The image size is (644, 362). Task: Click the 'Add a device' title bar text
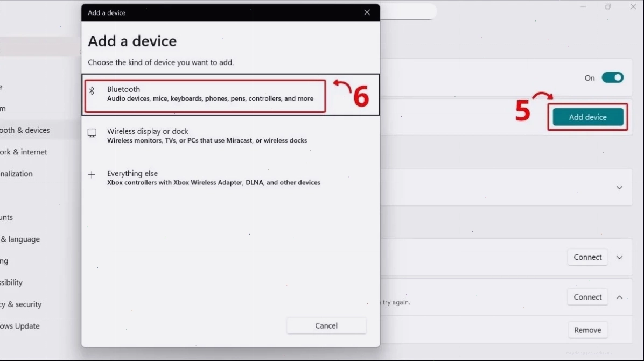(107, 13)
